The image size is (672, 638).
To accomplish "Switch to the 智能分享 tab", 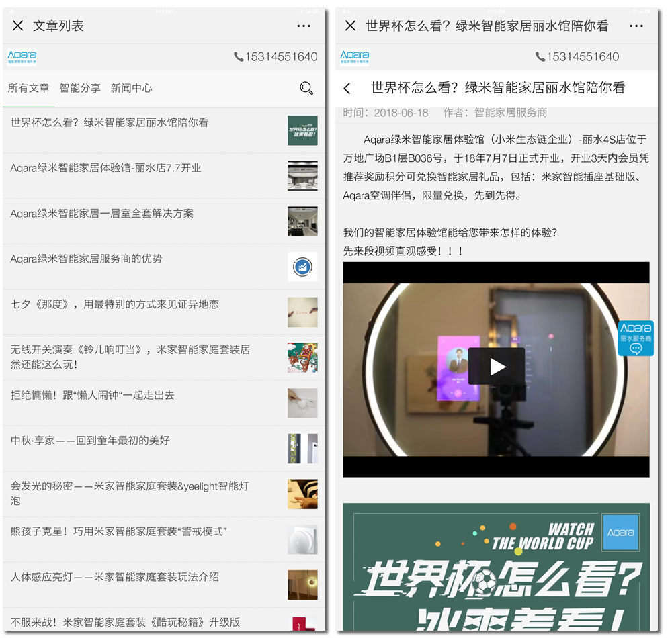I will 80,88.
